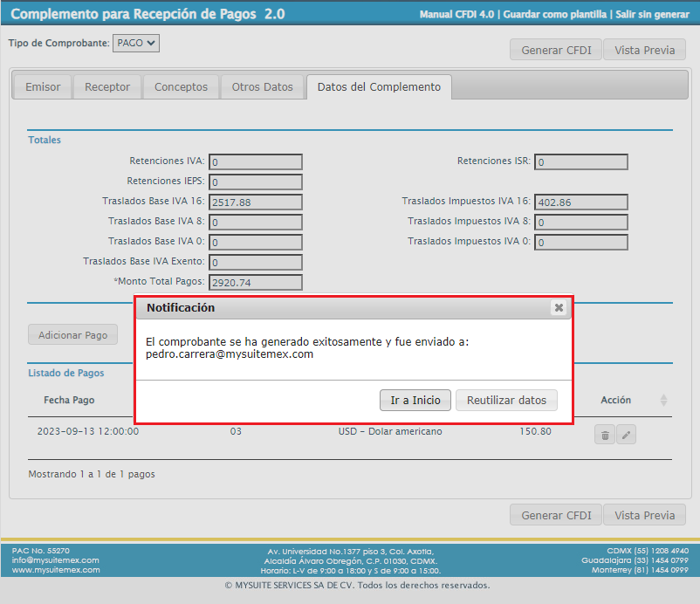Switch to the Emisor tab

[x=43, y=87]
